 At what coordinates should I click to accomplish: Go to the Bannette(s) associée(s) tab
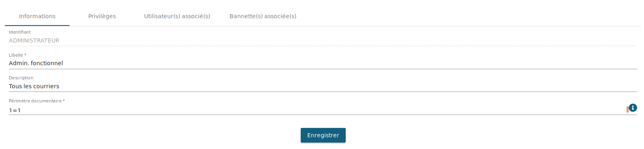(x=263, y=16)
